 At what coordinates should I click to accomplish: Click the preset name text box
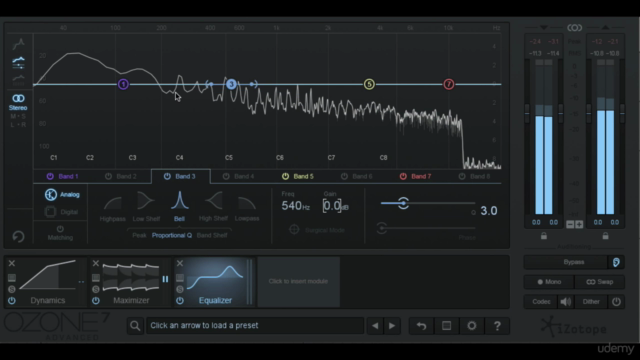(255, 326)
